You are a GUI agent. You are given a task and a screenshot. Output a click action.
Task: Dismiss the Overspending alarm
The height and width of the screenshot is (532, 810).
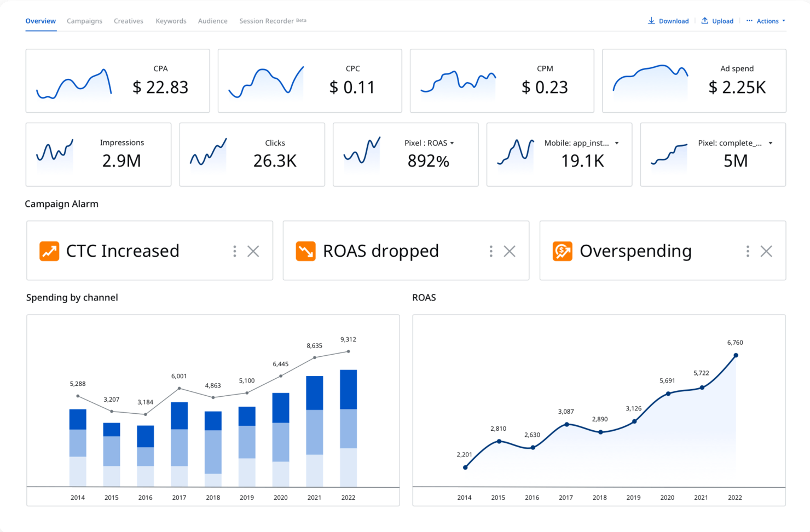(x=766, y=251)
